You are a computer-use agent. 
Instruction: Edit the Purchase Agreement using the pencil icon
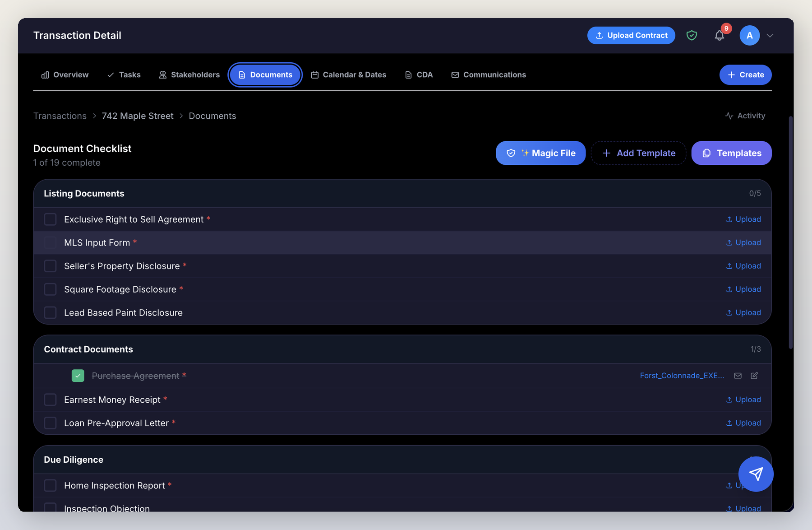754,375
